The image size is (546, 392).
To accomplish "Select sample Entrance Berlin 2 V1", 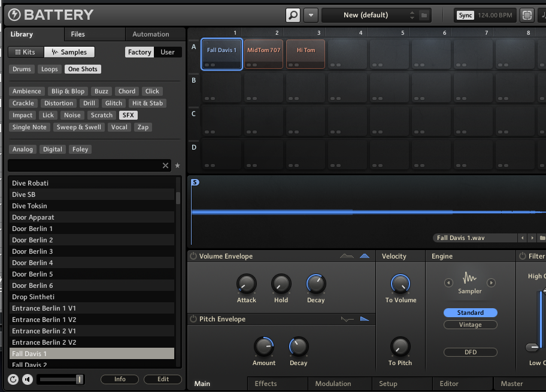I will (92, 331).
